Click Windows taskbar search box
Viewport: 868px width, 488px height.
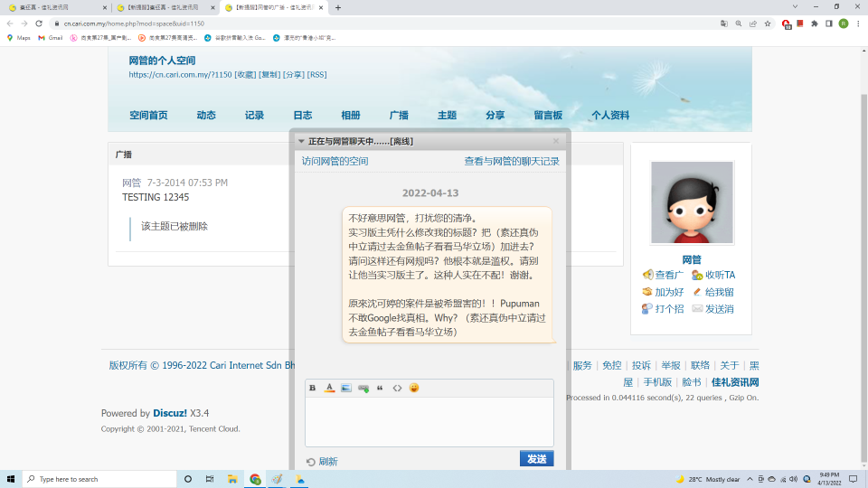99,479
